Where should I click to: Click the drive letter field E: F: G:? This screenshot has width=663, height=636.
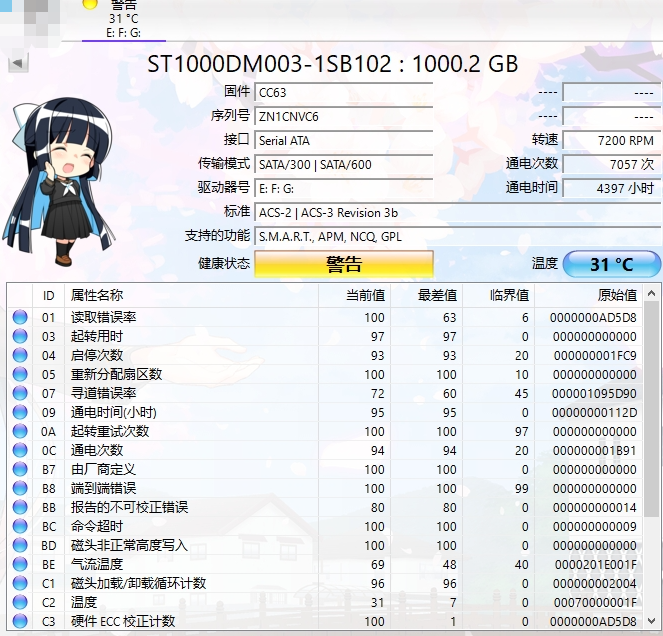[344, 188]
